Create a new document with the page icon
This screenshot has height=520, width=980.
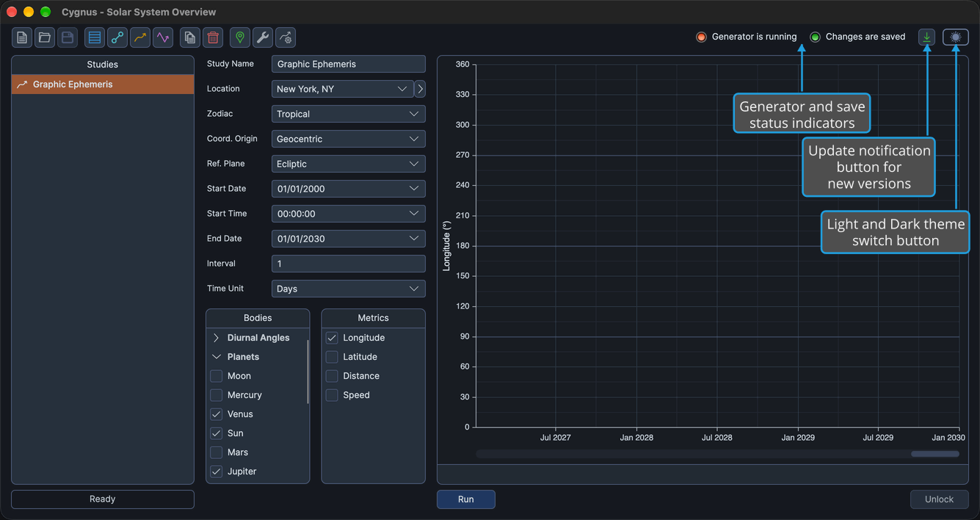point(22,37)
